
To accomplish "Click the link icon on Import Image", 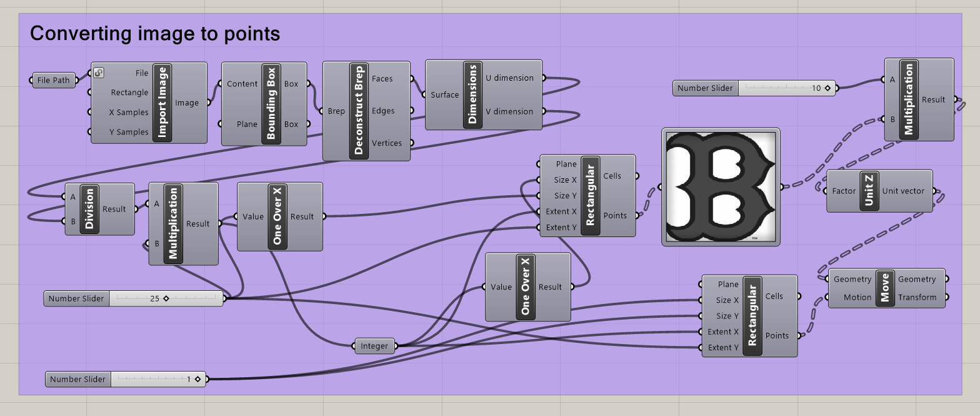I will tap(99, 73).
